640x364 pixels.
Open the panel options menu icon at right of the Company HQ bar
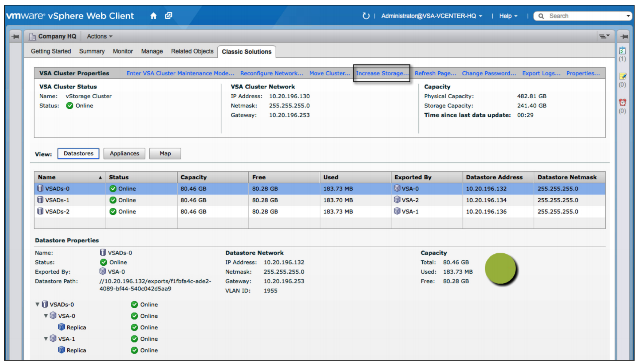pos(604,36)
